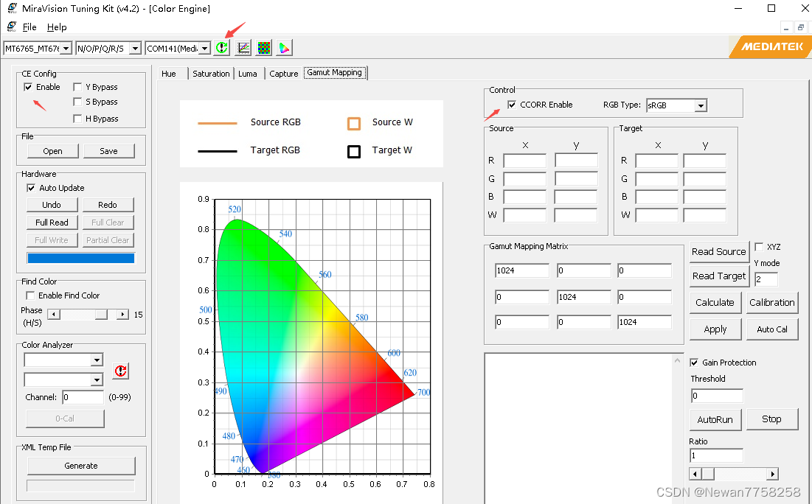Click right arrow of Ratio scrollbar

tap(773, 474)
